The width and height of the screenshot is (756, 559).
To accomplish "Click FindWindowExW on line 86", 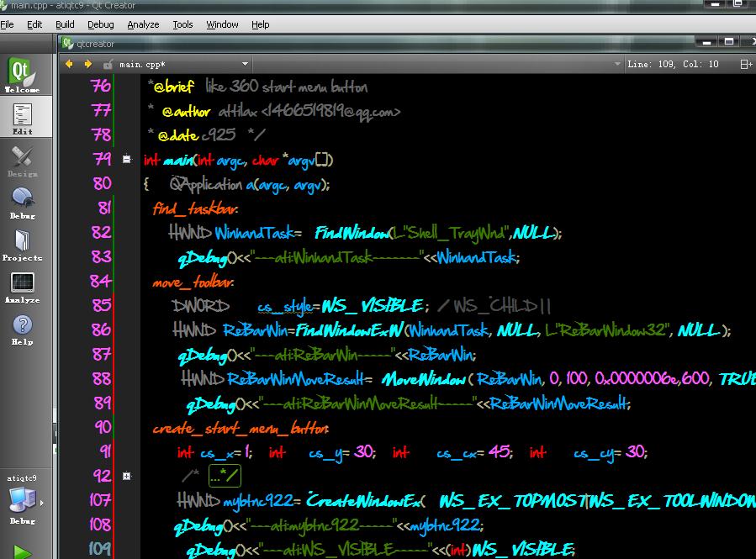I will [349, 330].
